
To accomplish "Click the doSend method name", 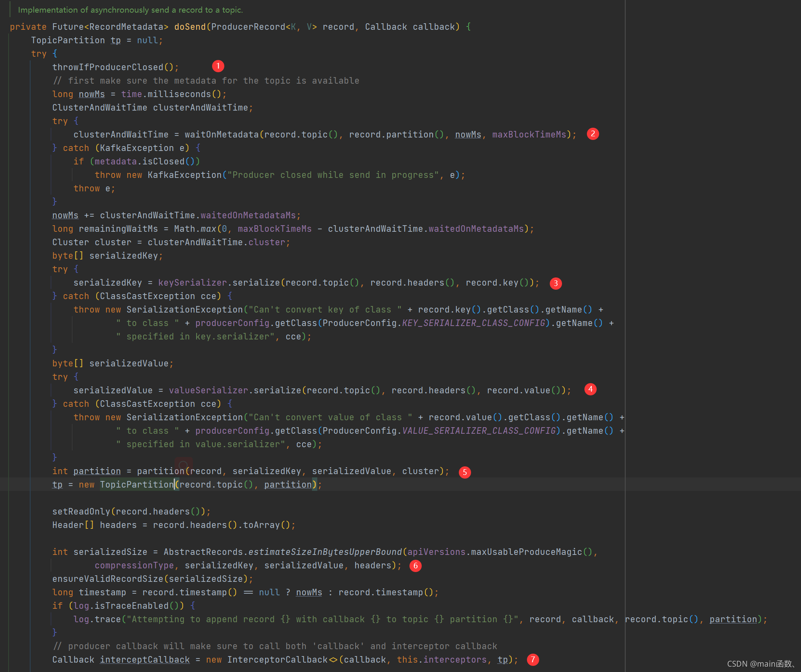I will (190, 27).
